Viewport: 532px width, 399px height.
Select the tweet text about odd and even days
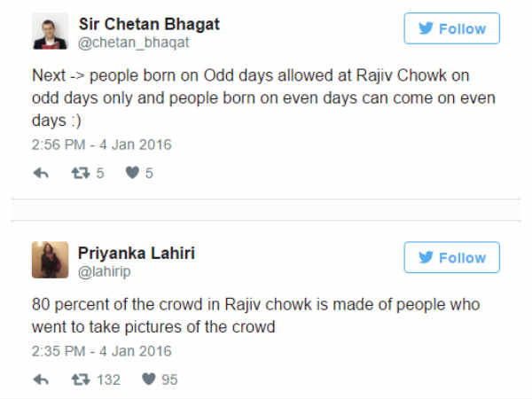coord(263,98)
